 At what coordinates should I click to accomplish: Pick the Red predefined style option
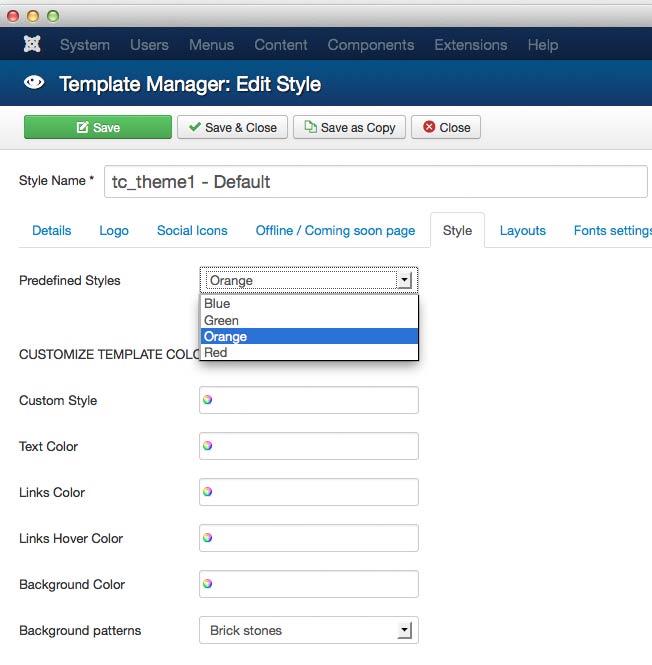click(x=215, y=353)
